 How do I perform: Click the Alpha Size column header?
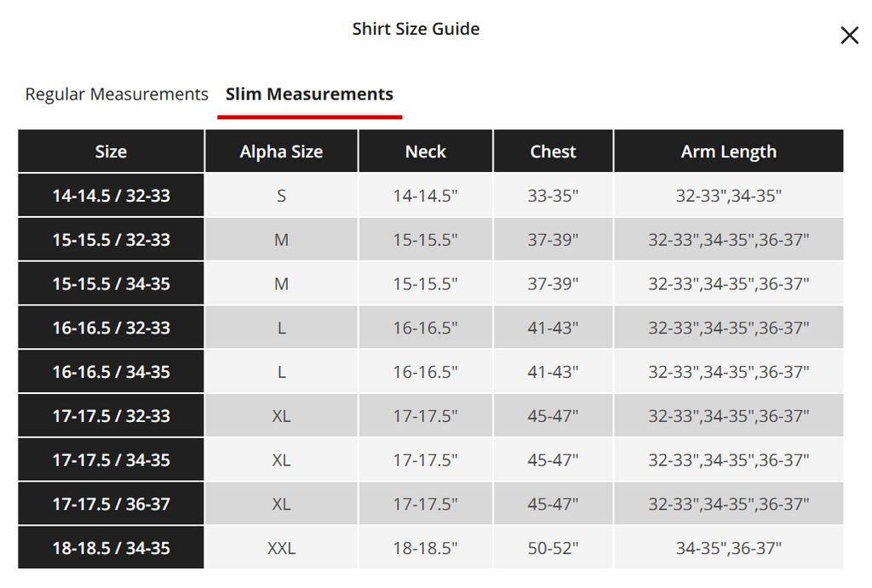pos(281,151)
